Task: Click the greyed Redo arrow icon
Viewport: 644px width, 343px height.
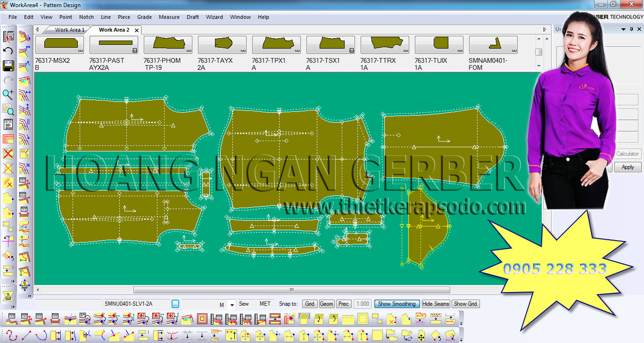Action: [8, 80]
